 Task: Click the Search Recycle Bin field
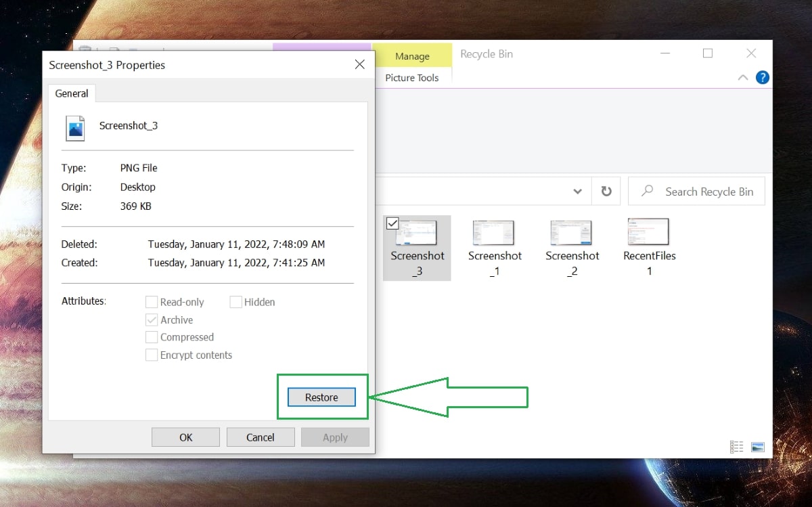click(x=696, y=192)
